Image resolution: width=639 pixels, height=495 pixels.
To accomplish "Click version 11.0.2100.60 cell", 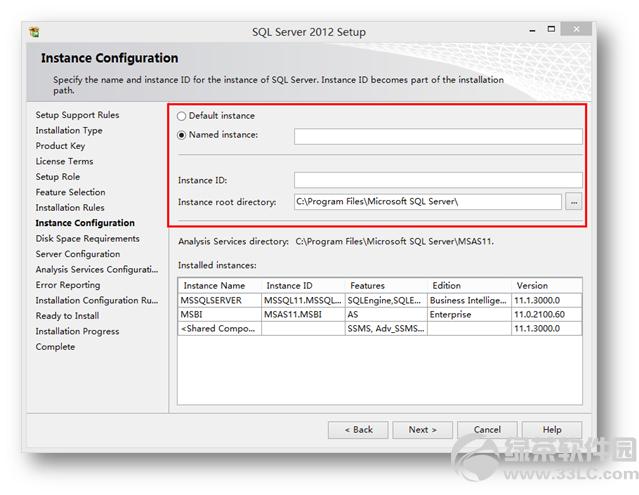I will 546,315.
